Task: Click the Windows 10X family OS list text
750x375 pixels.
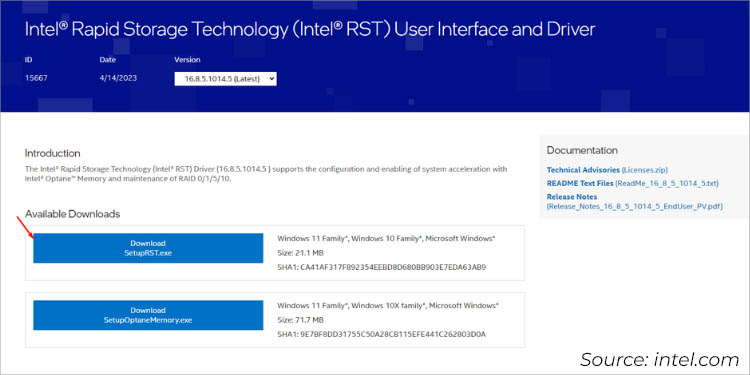Action: (388, 305)
